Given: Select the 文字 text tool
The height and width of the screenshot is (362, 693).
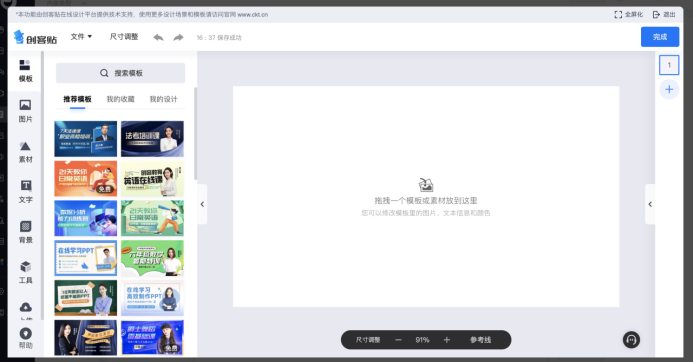Looking at the screenshot, I should point(25,192).
